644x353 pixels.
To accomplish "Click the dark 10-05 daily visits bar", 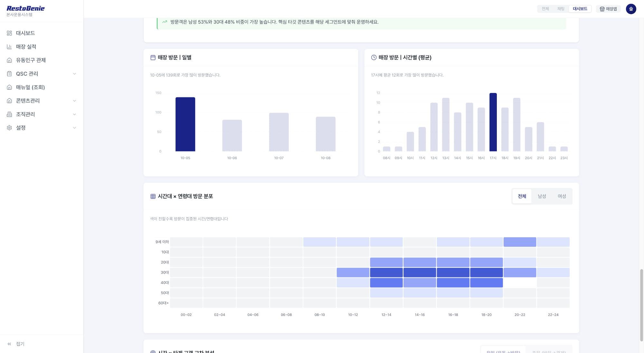I will (x=185, y=124).
